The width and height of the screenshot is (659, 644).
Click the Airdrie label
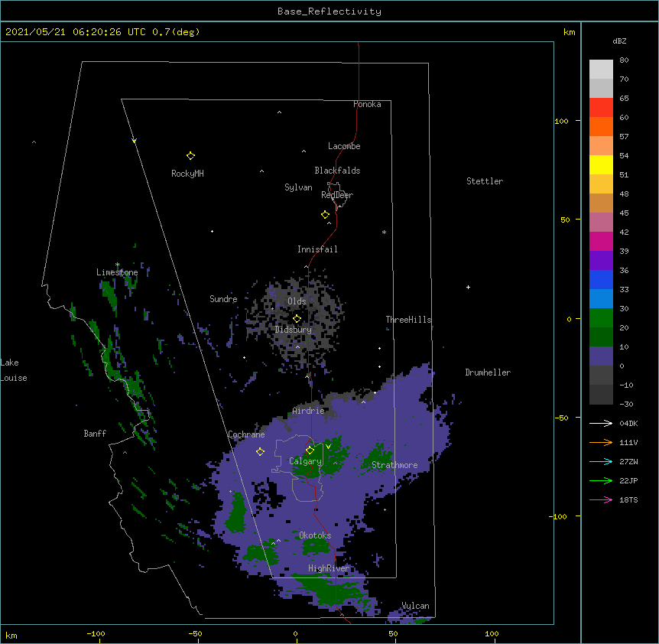tap(309, 411)
